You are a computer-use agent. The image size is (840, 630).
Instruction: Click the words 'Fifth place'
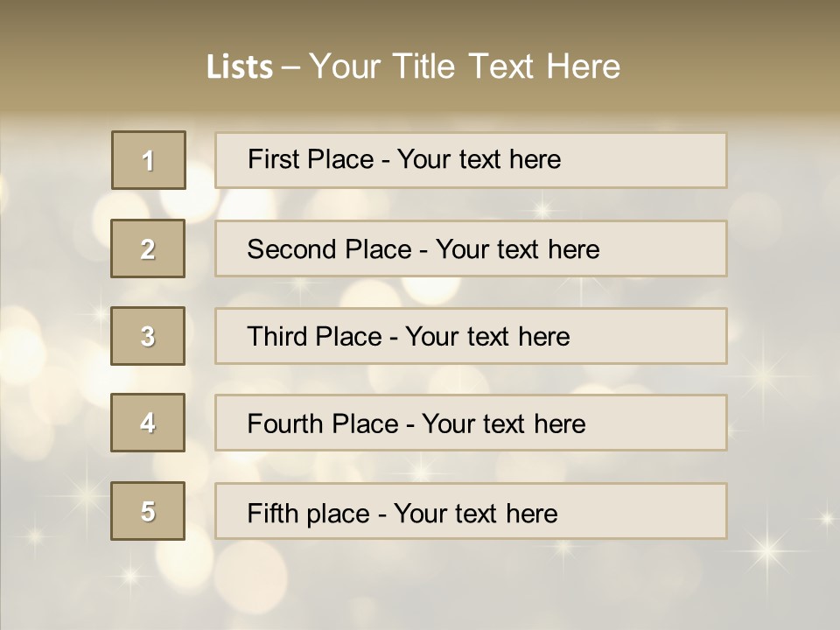(x=308, y=514)
